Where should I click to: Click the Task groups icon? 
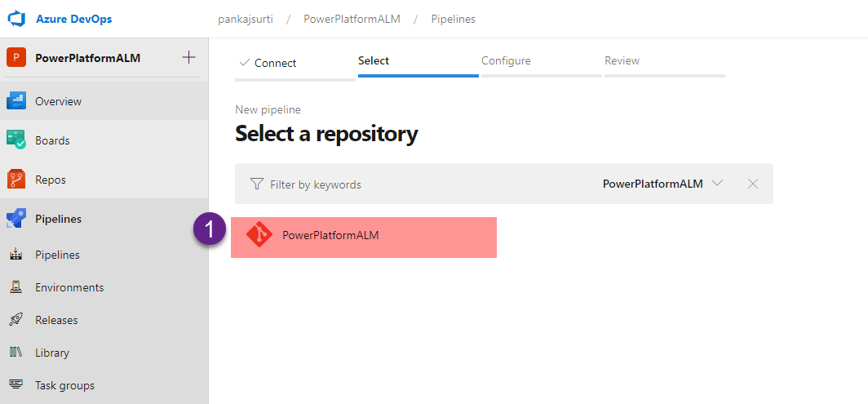pos(16,385)
